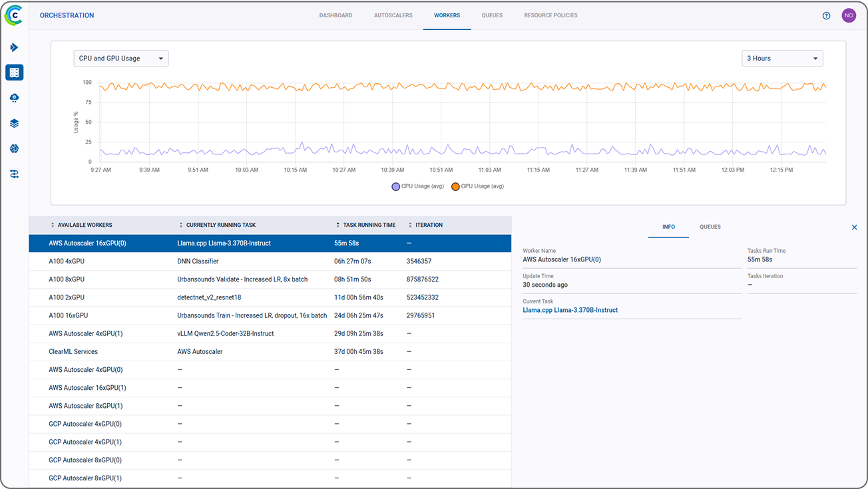The width and height of the screenshot is (868, 489).
Task: Click the NO user avatar badge
Action: 849,15
